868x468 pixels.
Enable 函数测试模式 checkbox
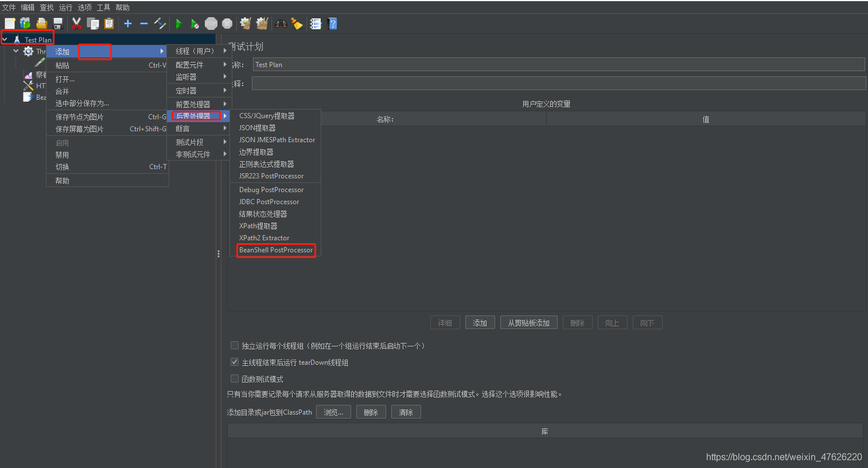tap(234, 379)
